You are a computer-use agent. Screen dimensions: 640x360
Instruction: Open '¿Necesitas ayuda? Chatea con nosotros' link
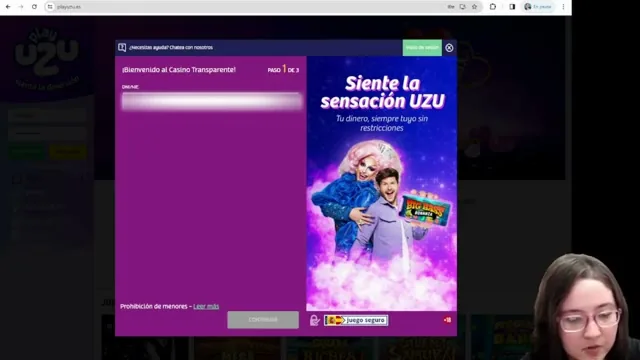tap(171, 47)
